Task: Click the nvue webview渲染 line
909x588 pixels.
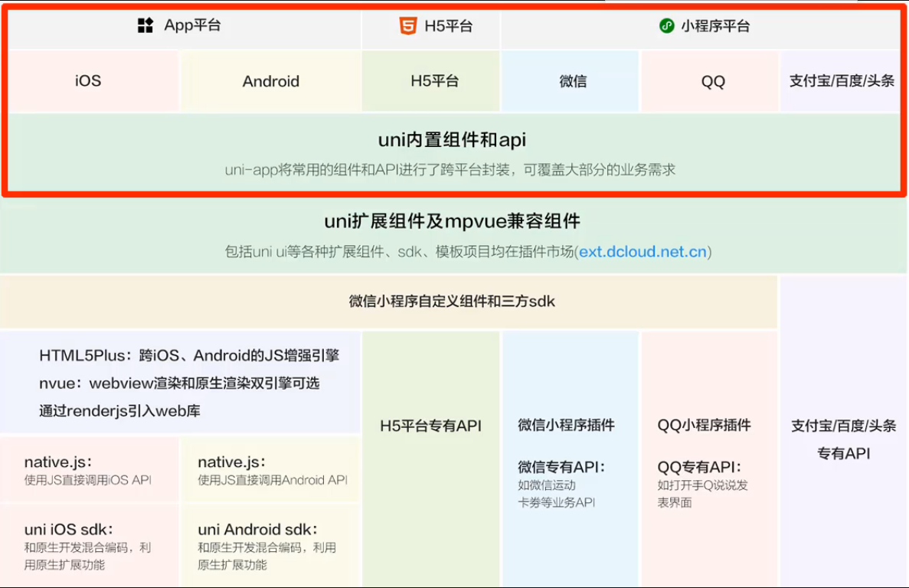Action: point(179,383)
